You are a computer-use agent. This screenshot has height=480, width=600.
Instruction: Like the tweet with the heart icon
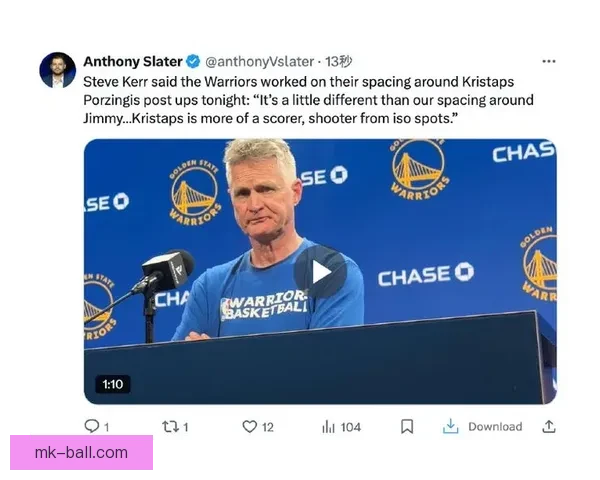pyautogui.click(x=249, y=426)
